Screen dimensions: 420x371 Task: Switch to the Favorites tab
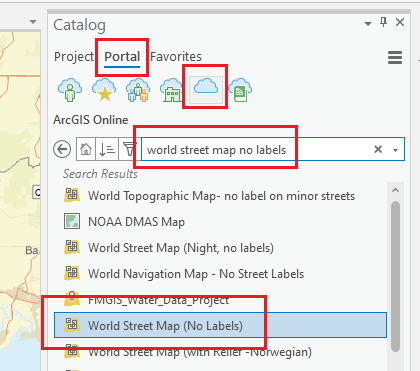point(176,56)
